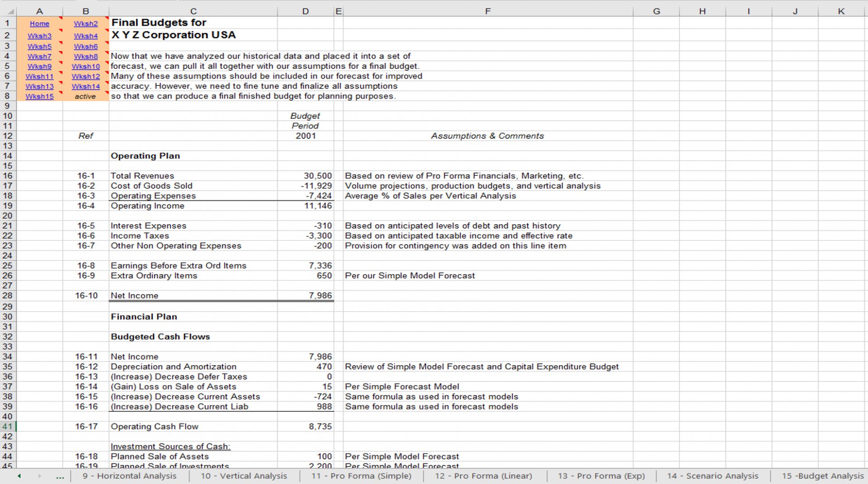Select the ref cell 16-10
Image resolution: width=868 pixels, height=484 pixels.
(85, 296)
